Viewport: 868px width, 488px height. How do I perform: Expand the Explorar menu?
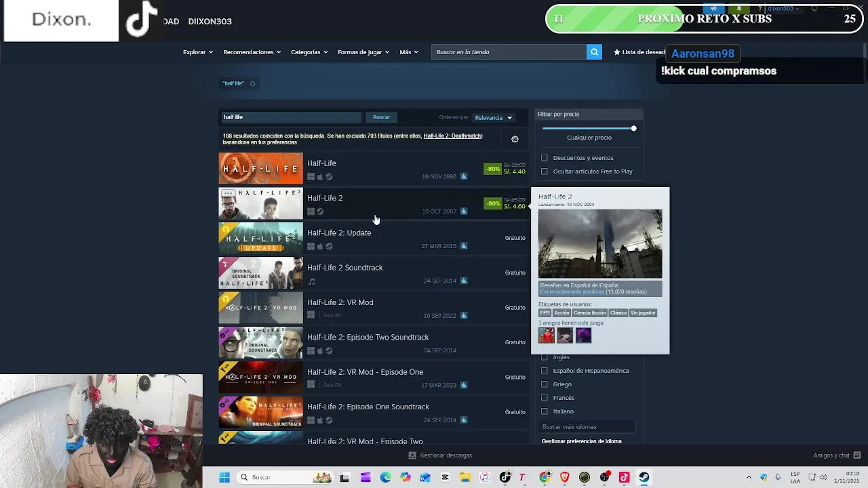198,52
